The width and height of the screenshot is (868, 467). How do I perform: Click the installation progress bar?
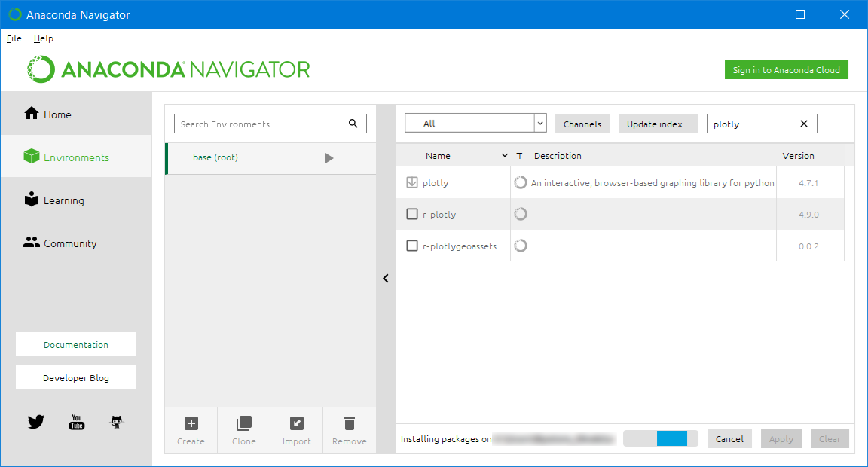click(660, 438)
